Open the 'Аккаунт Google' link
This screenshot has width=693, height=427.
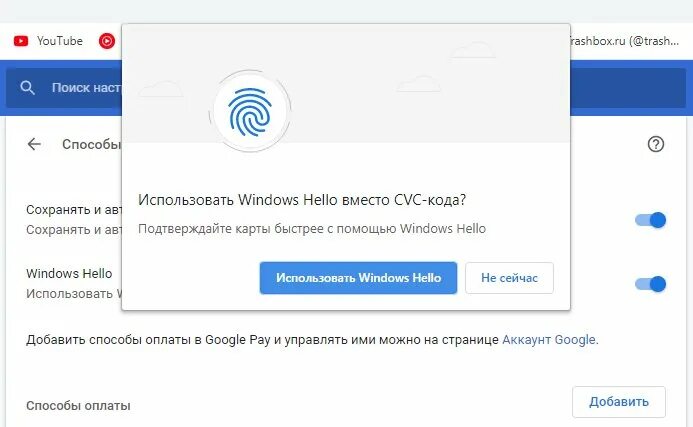(x=550, y=339)
